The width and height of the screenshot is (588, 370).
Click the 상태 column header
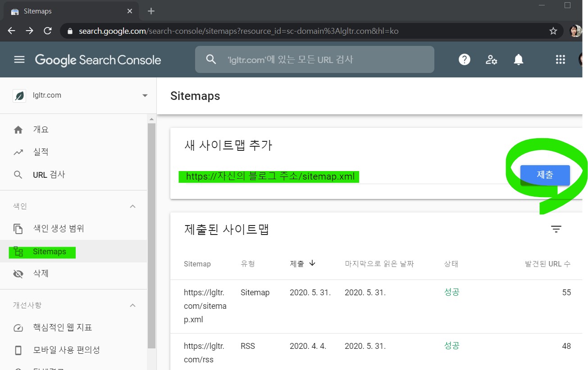(x=451, y=264)
